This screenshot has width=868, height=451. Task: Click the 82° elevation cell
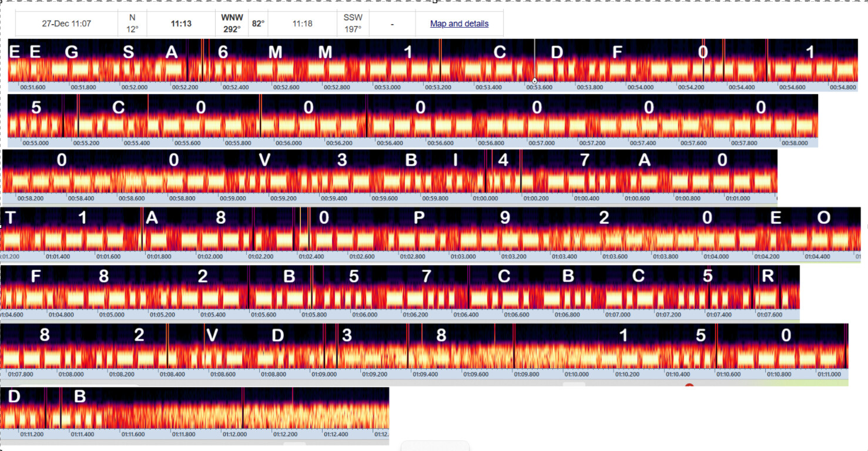coord(258,24)
